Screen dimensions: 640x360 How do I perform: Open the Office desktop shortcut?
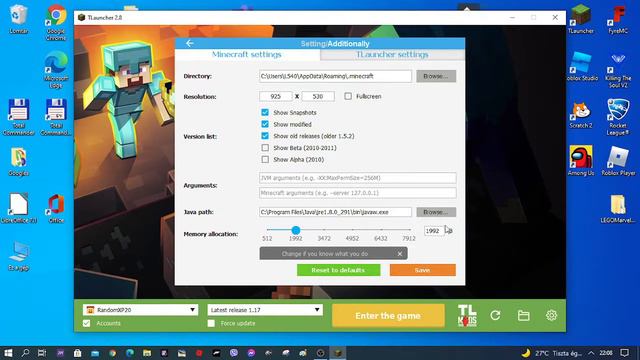click(x=56, y=208)
